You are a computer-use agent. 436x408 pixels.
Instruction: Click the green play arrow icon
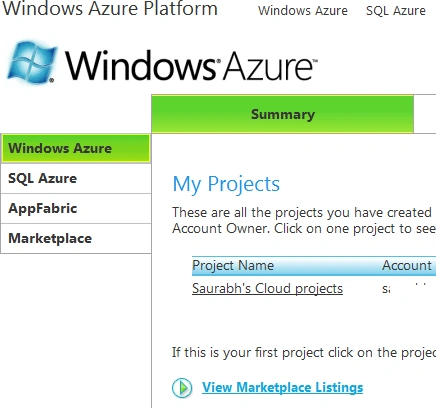(182, 387)
